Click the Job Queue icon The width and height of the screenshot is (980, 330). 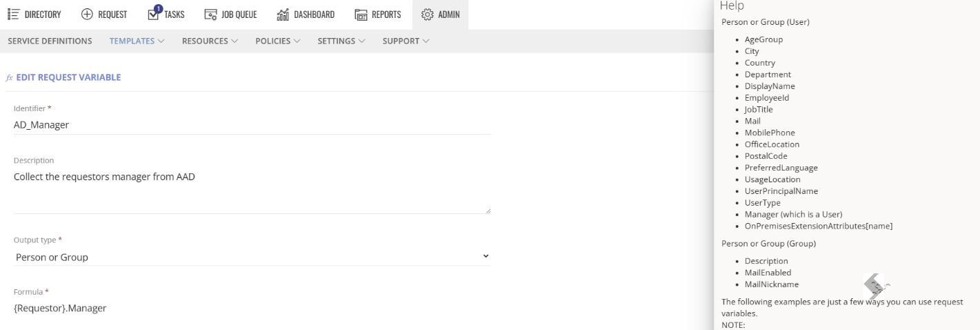tap(210, 14)
